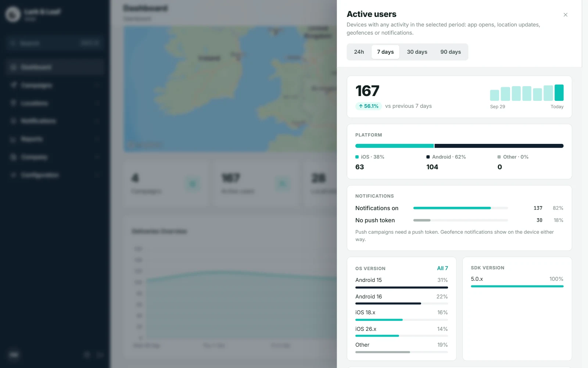Click the green 56.1% increase badge

368,106
